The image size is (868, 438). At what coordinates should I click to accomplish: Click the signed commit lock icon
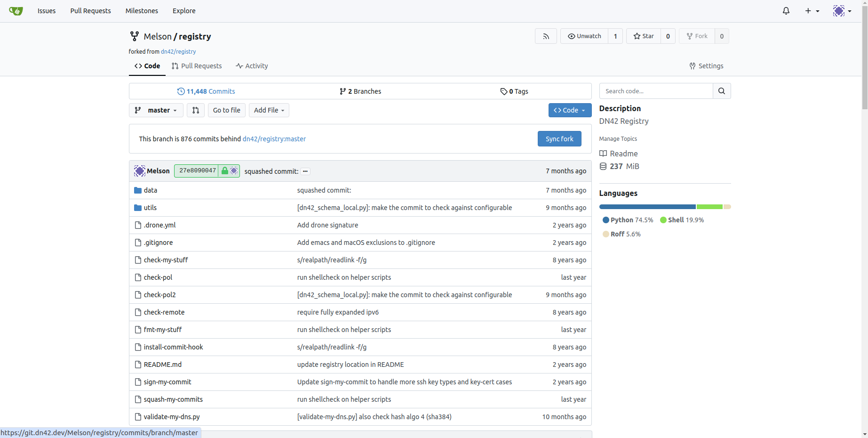(225, 171)
